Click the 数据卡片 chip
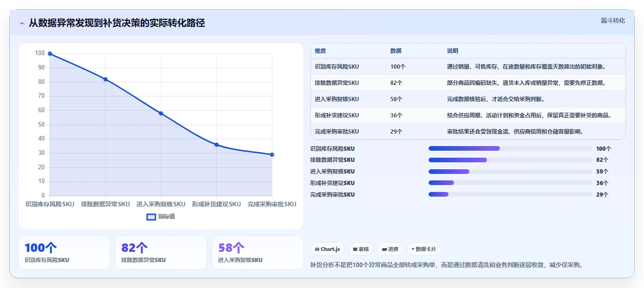The image size is (644, 288). [424, 249]
